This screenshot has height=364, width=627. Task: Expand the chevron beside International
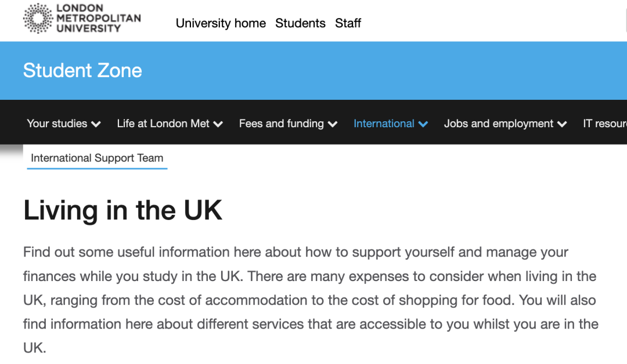[x=423, y=124]
